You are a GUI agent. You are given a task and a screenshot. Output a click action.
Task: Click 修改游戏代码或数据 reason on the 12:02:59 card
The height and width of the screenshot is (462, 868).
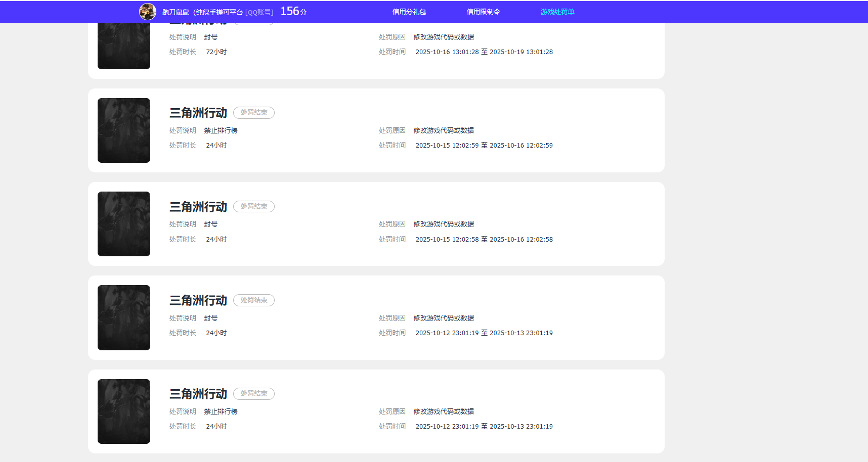[444, 130]
